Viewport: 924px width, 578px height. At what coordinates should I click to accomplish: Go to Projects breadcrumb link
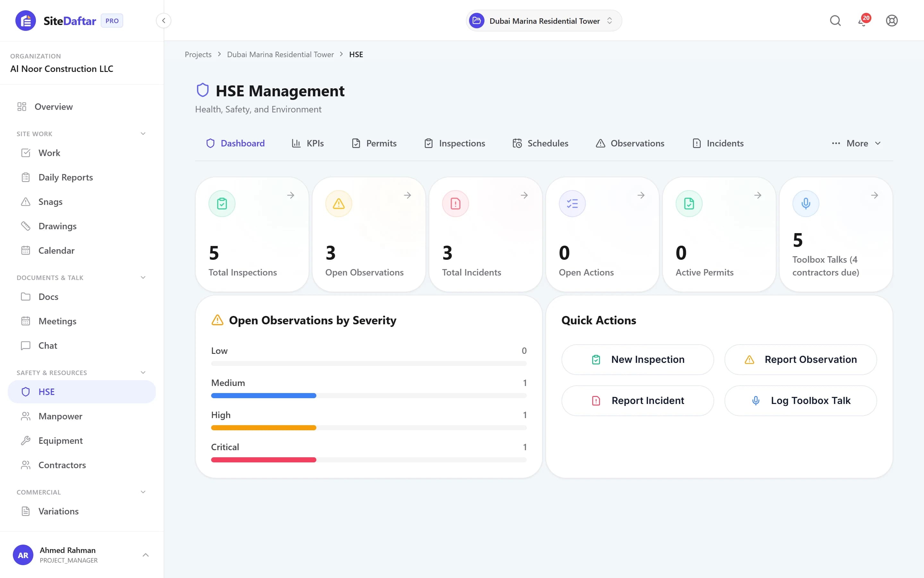click(198, 54)
